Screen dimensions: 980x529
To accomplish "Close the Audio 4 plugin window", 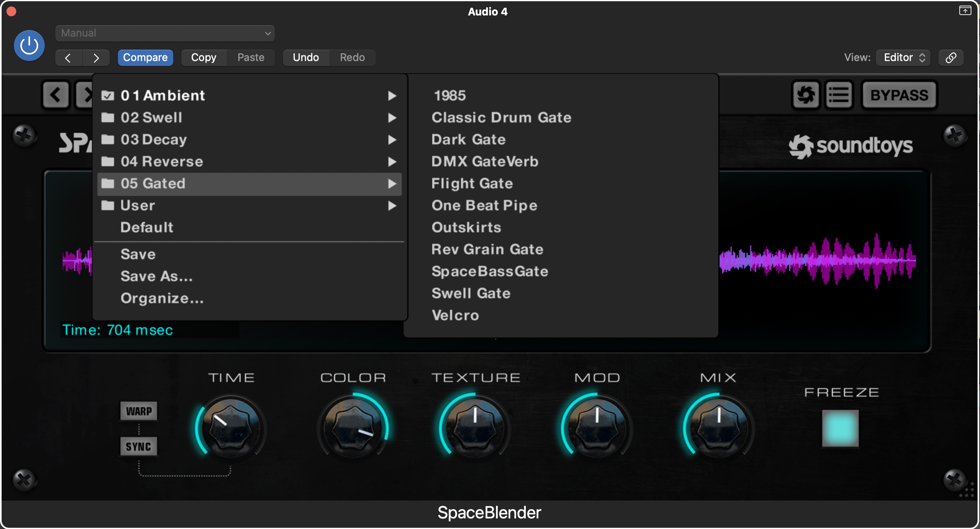I will [x=11, y=11].
